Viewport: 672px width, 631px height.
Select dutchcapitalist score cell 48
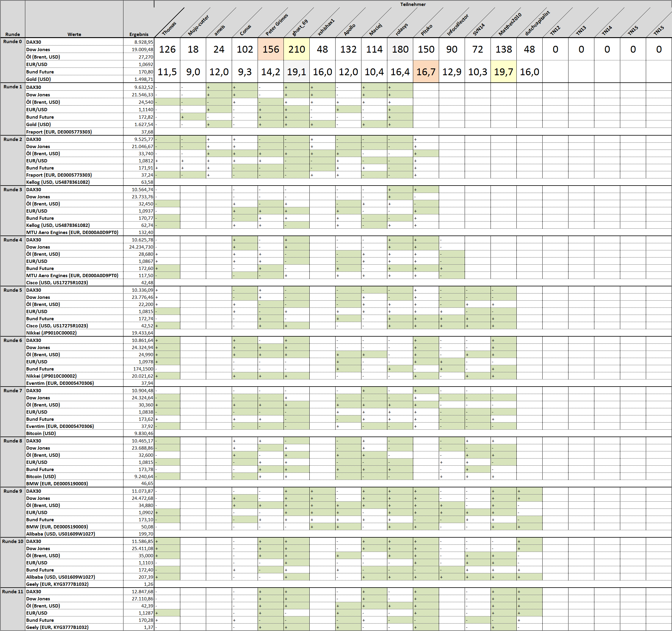coord(529,49)
